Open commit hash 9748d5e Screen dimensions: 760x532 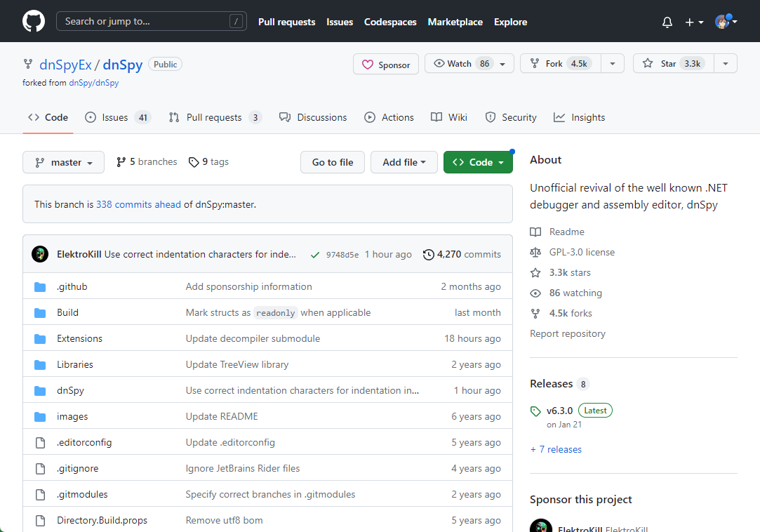pos(342,255)
